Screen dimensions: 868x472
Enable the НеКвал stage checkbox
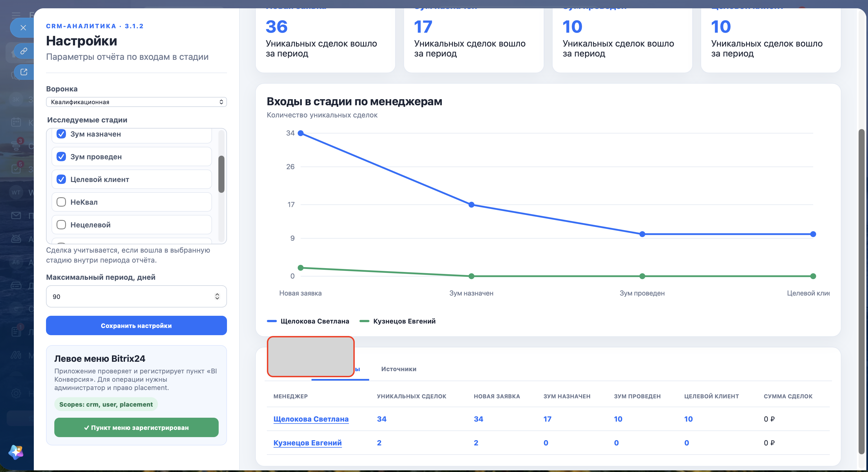61,202
